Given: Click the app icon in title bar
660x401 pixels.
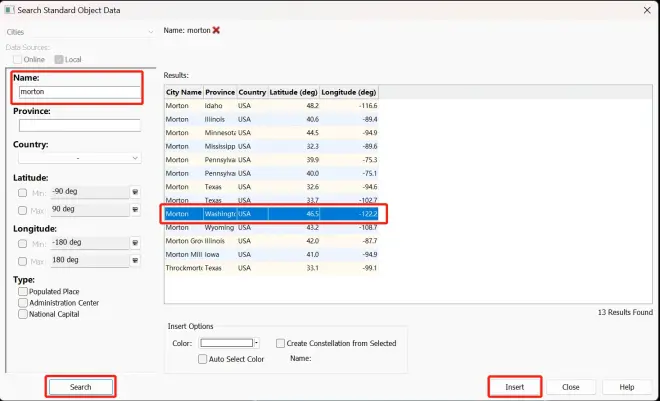Looking at the screenshot, I should pyautogui.click(x=9, y=10).
